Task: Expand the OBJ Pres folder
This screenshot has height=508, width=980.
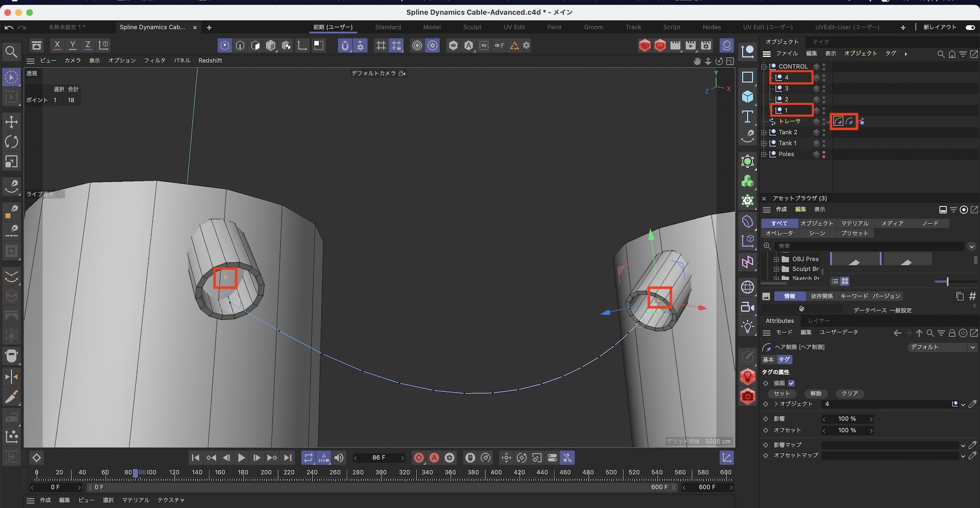Action: click(x=776, y=259)
